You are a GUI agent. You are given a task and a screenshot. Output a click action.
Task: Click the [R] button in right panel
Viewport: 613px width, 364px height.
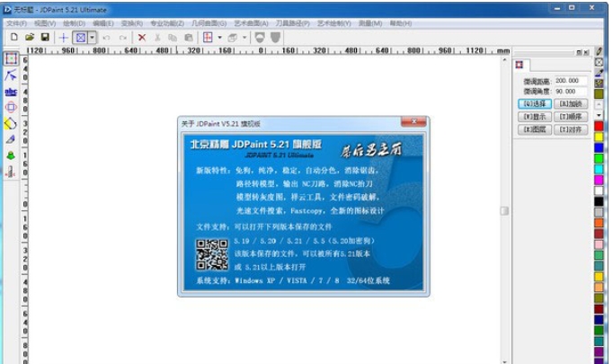click(x=571, y=103)
